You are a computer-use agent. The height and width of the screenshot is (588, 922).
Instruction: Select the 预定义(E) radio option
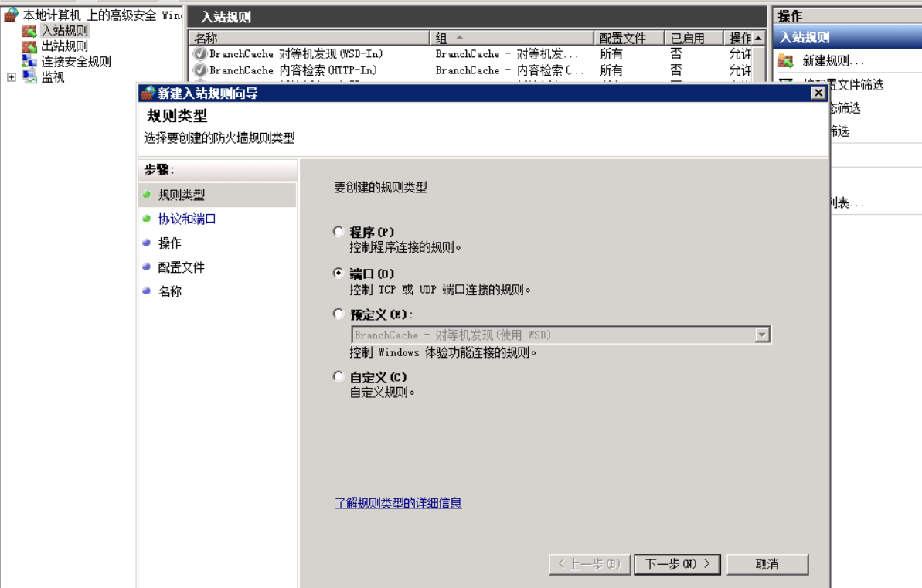[x=338, y=314]
